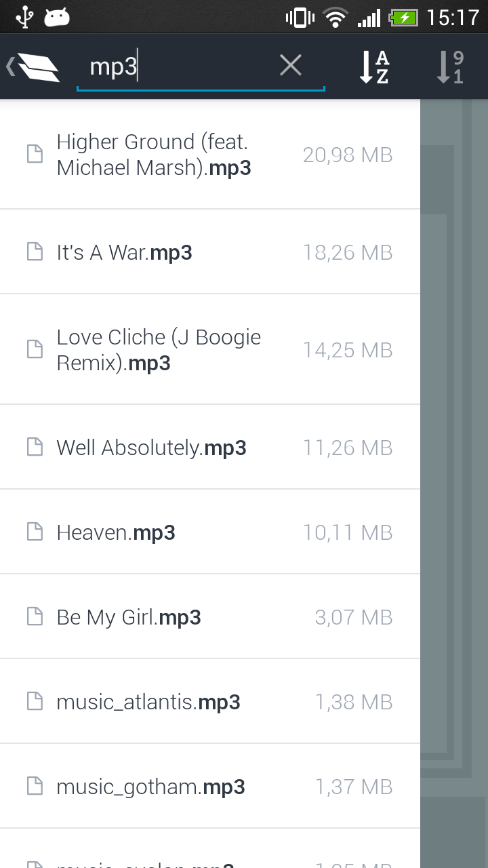Tap the battery icon in status bar

tap(403, 17)
